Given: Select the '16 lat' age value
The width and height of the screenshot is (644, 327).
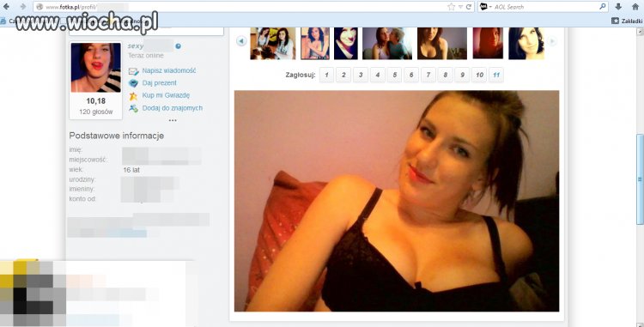Looking at the screenshot, I should pos(131,170).
